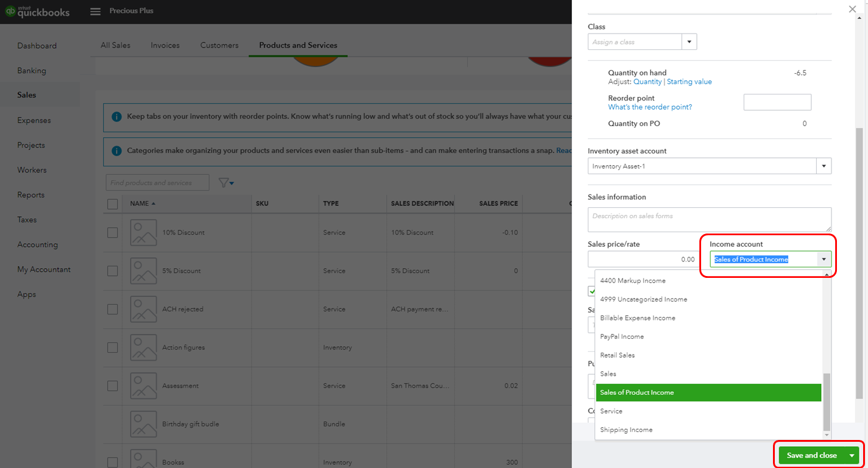Viewport: 868px width, 468px height.
Task: Click the Save and close button
Action: (x=810, y=455)
